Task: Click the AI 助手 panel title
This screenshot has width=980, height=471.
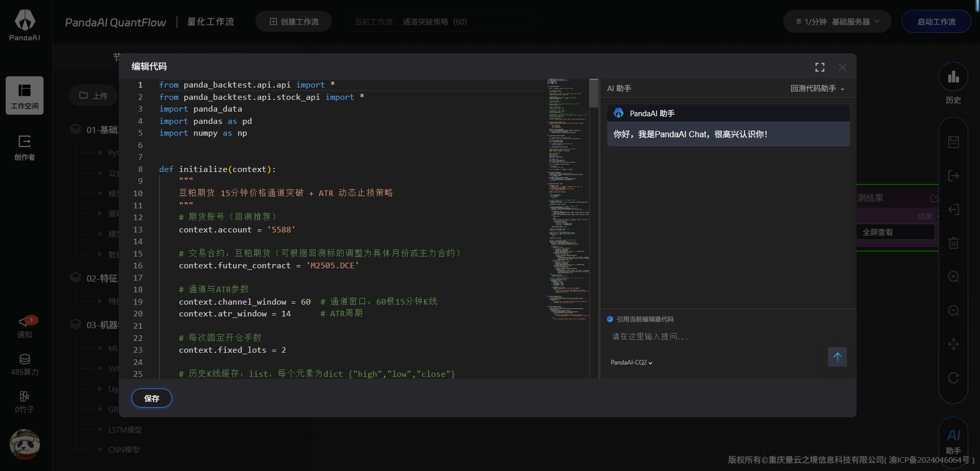Action: pyautogui.click(x=619, y=89)
